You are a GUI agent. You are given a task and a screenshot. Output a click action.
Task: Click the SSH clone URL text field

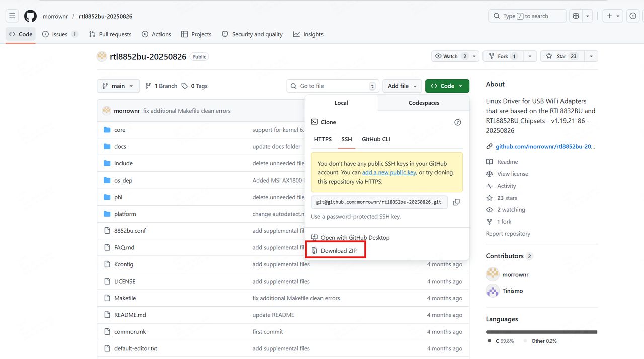coord(379,202)
